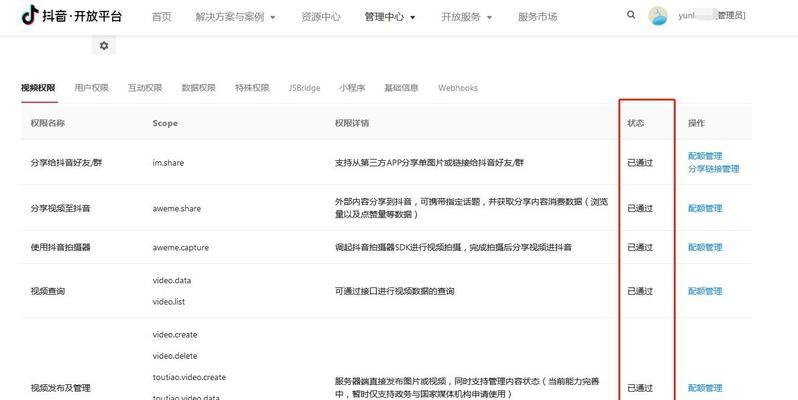Select 视频发布及管理 permission name
This screenshot has width=798, height=400.
(61, 388)
